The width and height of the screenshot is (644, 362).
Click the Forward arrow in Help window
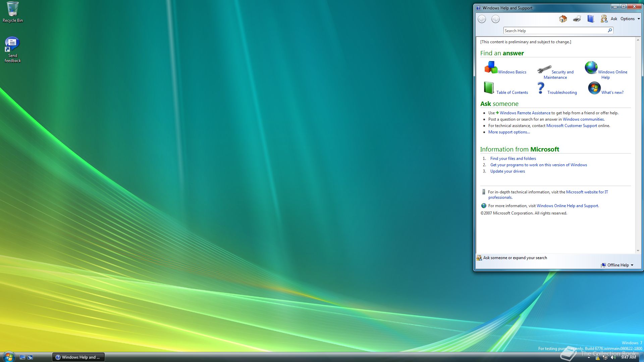click(495, 19)
